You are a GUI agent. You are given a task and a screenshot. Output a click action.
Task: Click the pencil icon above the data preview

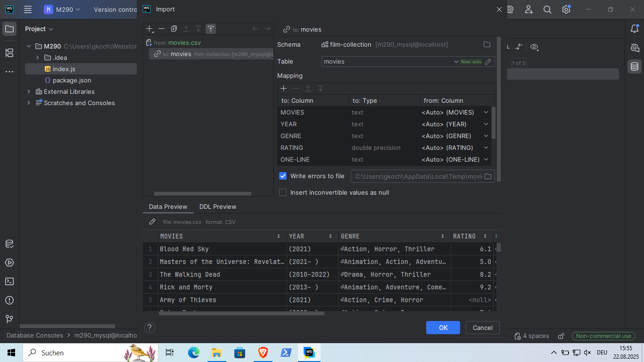tap(152, 222)
